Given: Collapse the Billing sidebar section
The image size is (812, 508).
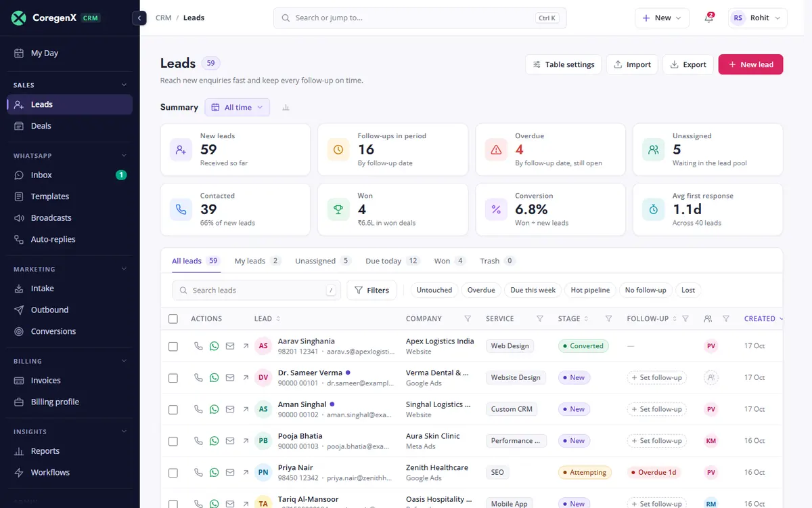Looking at the screenshot, I should 124,361.
